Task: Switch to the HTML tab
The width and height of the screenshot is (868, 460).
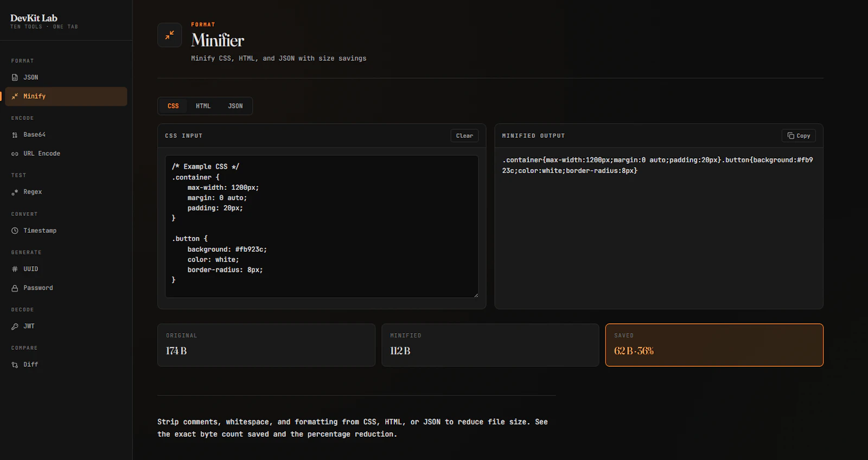Action: (203, 106)
